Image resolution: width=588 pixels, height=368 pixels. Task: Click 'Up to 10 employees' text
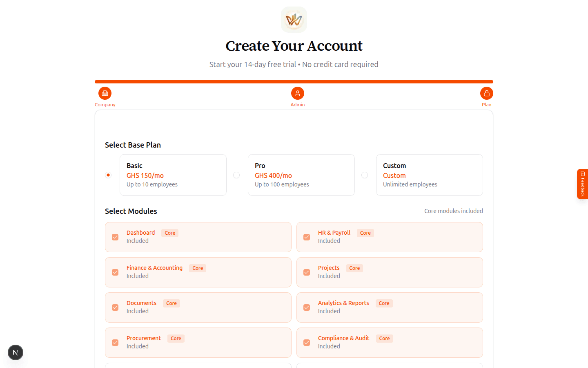(152, 184)
